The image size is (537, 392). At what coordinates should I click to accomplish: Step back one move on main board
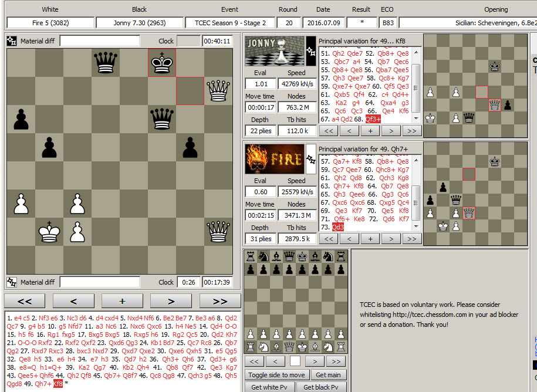(x=73, y=301)
